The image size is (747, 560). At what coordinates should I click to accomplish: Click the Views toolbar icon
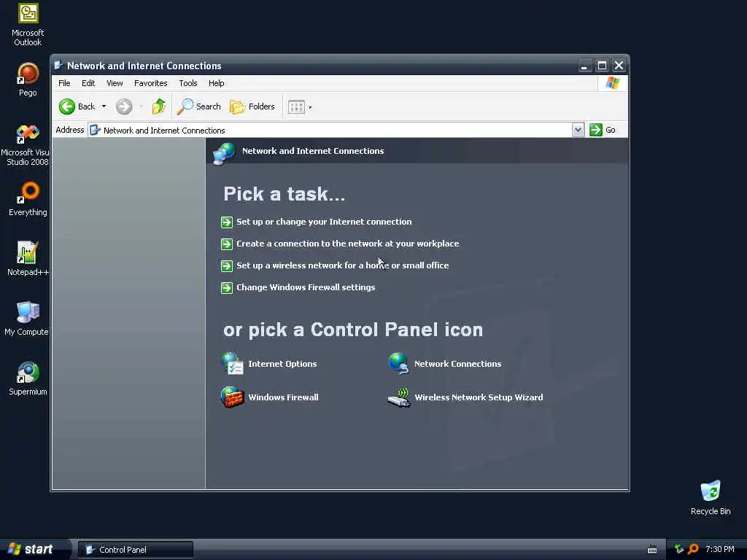click(296, 107)
